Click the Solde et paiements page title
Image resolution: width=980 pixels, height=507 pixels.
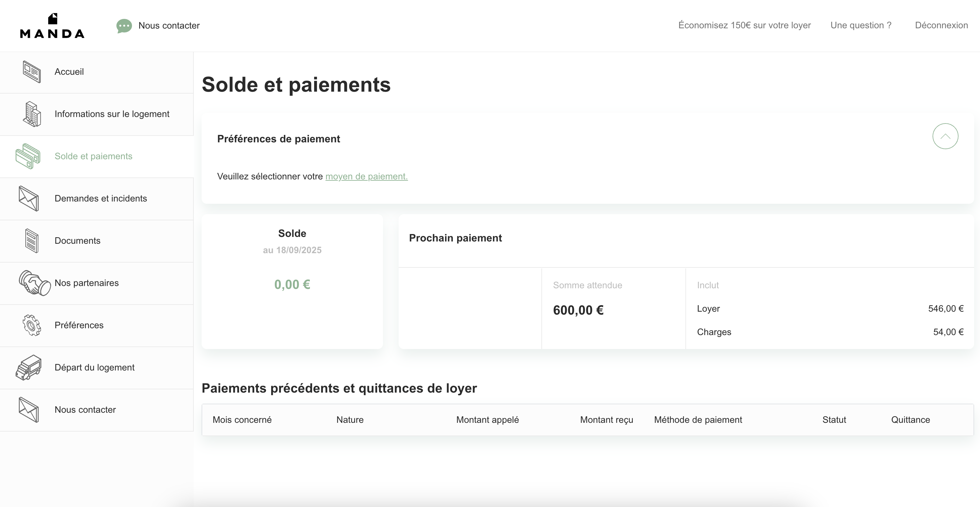[296, 84]
